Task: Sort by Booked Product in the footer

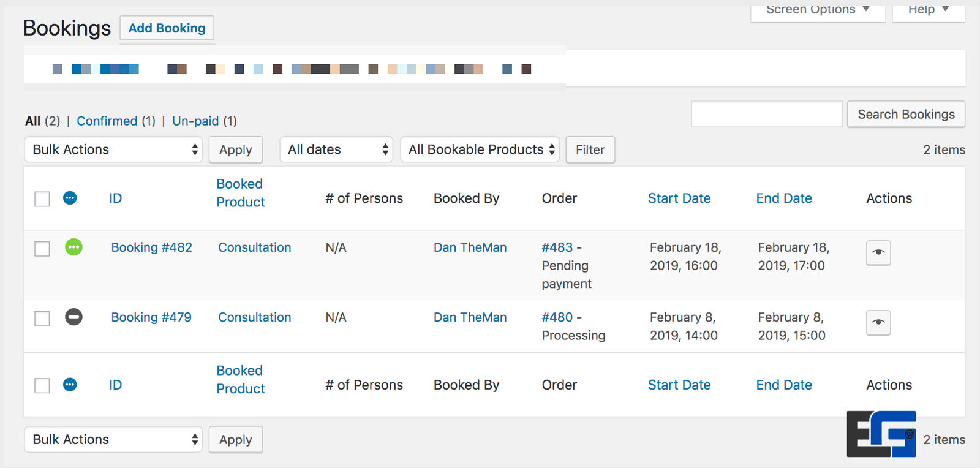Action: click(241, 380)
